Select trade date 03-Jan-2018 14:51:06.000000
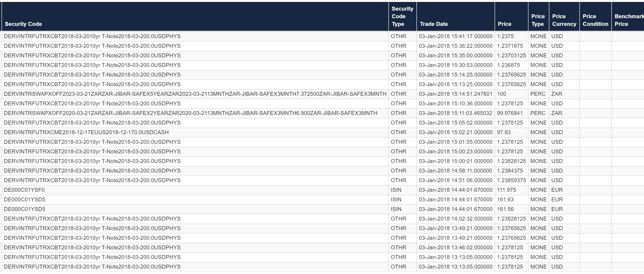644x274 pixels. pyautogui.click(x=455, y=180)
